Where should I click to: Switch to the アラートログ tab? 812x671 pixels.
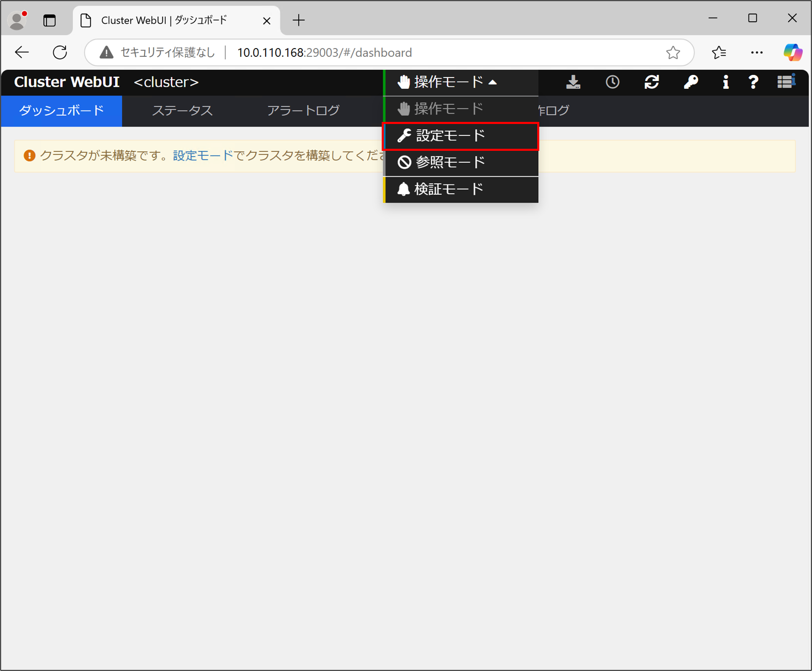point(303,111)
